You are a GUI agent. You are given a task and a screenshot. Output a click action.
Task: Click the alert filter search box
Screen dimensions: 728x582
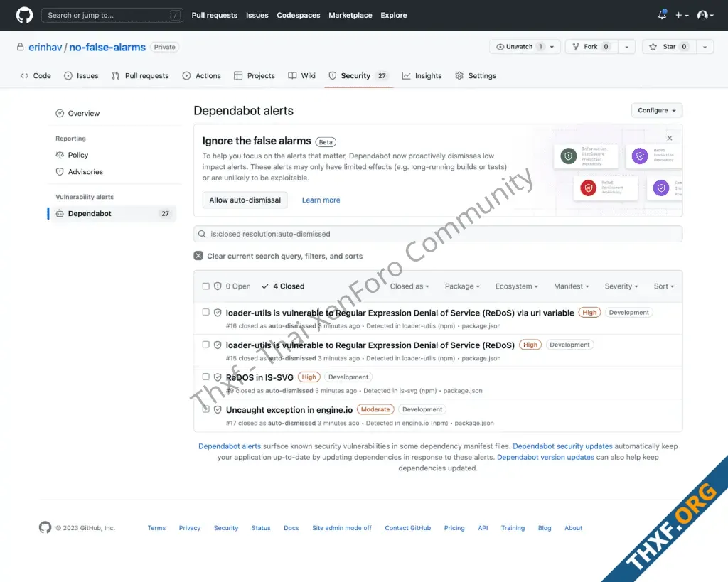[x=438, y=234]
